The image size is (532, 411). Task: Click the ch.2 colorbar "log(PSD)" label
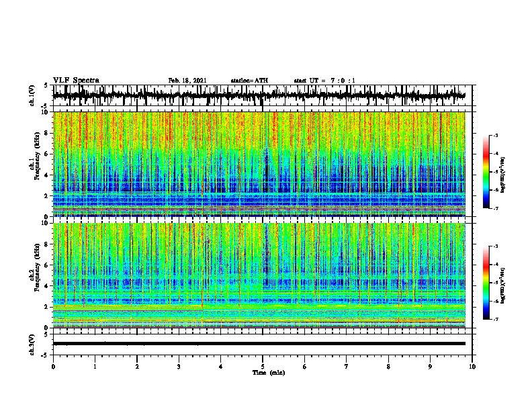[x=502, y=285]
